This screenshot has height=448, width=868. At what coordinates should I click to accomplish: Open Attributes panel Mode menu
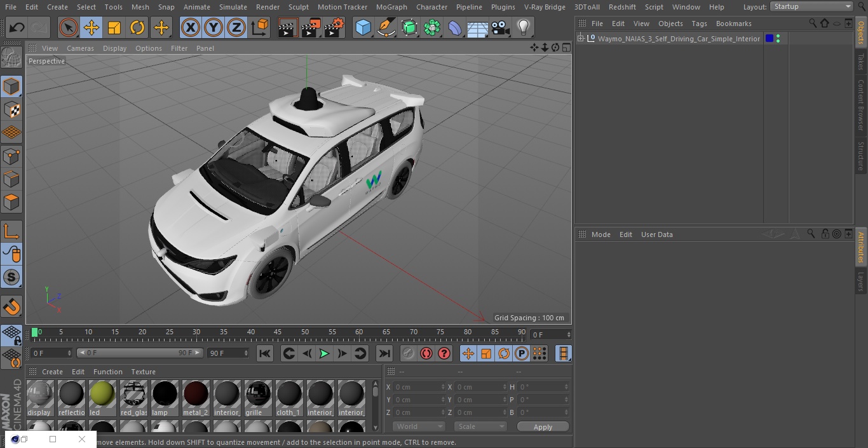[600, 234]
